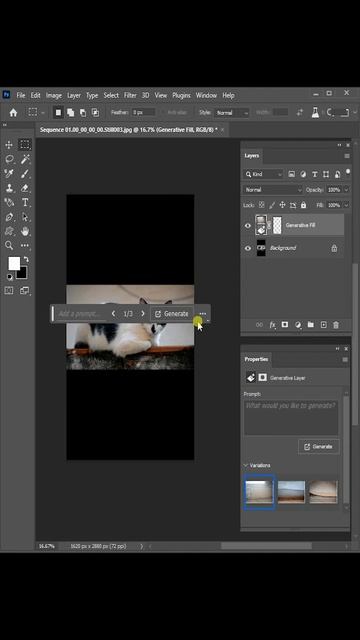Go to previous variation in task bar
This screenshot has width=360, height=640.
[113, 313]
